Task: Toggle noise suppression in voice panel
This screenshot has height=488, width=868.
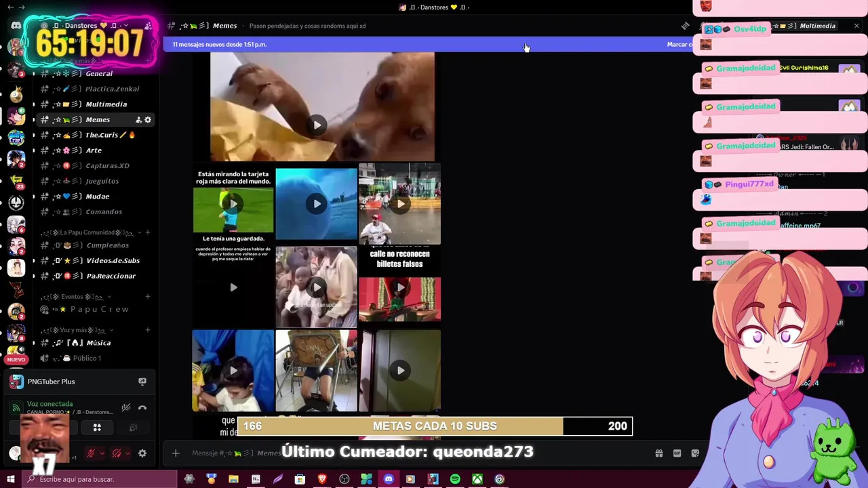Action: pos(126,408)
